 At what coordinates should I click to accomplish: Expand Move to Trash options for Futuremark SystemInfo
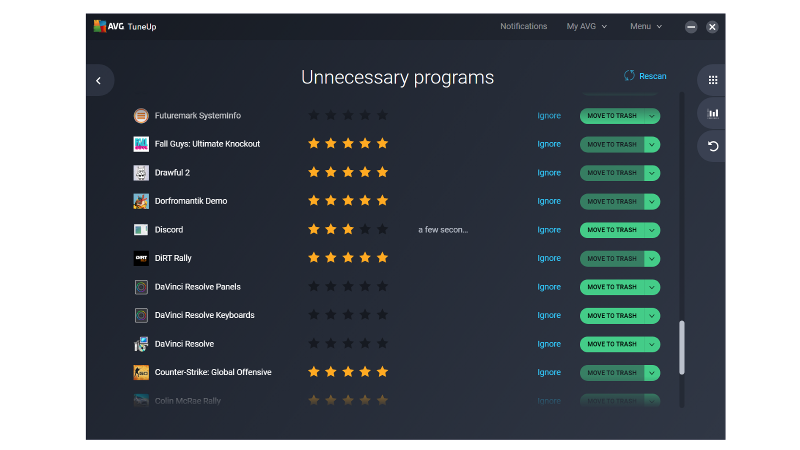[x=652, y=116]
